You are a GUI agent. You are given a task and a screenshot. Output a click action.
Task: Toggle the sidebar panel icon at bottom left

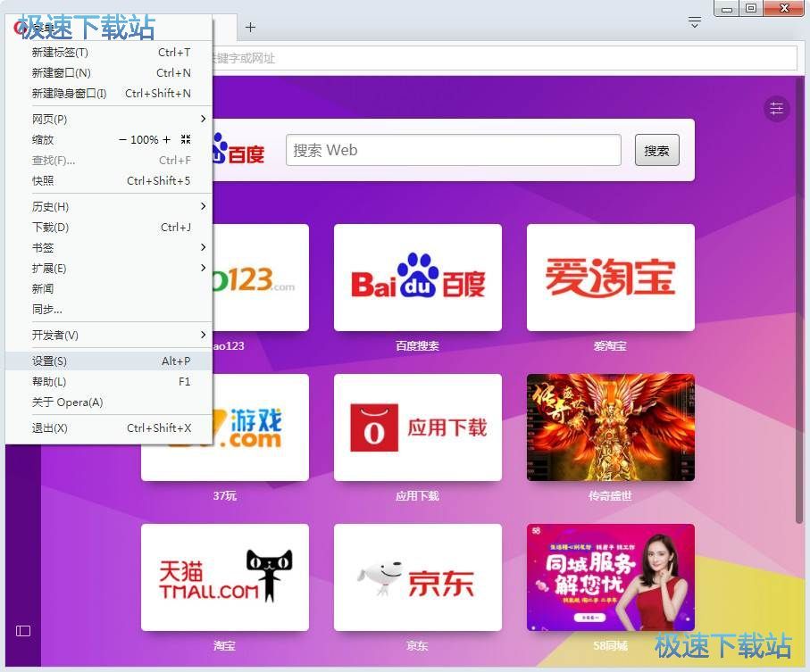(x=23, y=631)
